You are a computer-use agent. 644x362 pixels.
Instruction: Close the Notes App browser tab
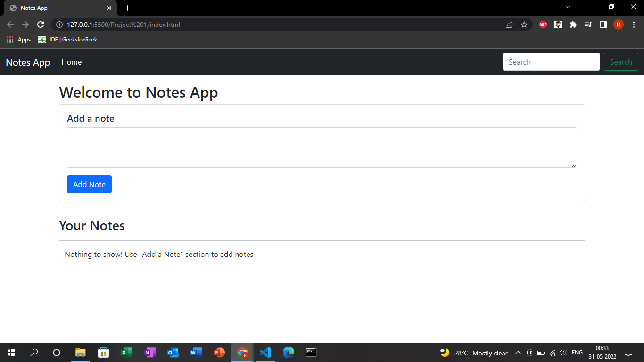[x=109, y=8]
